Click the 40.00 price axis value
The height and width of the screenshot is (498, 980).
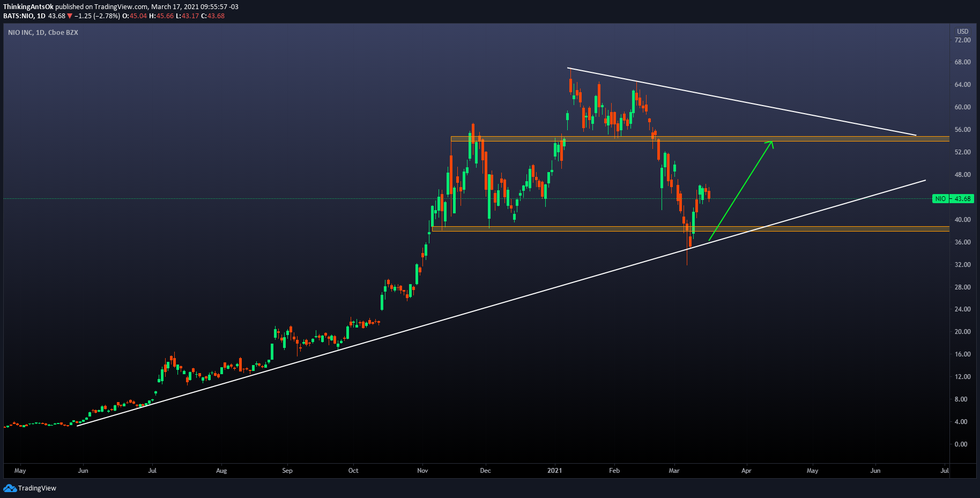962,220
